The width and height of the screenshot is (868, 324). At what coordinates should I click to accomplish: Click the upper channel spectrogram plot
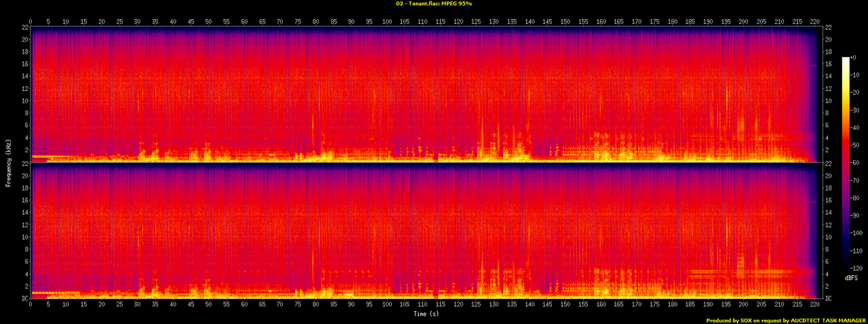(426, 94)
